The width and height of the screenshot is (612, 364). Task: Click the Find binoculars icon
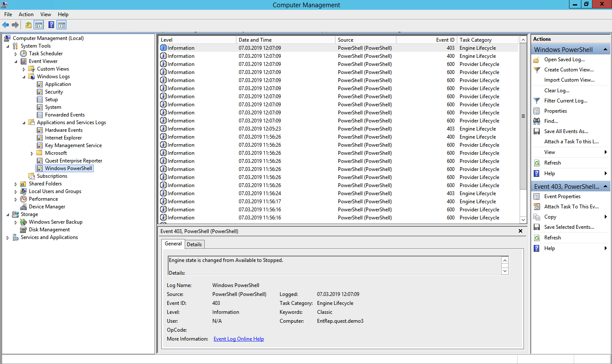pos(537,121)
